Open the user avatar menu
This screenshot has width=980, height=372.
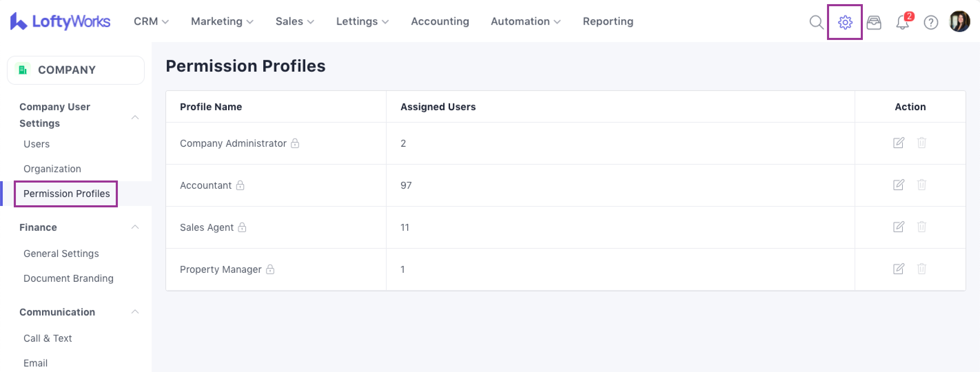point(959,22)
